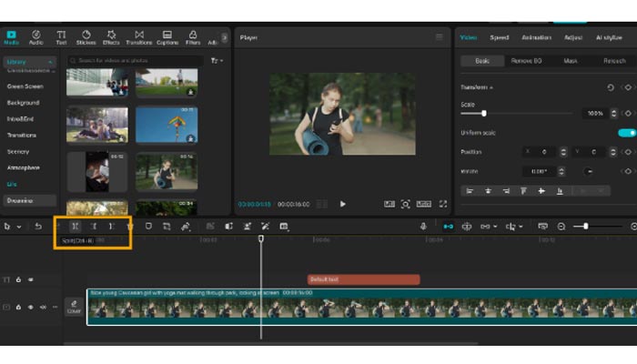Image resolution: width=637 pixels, height=364 pixels.
Task: Choose the Green Screen category
Action: tap(25, 86)
